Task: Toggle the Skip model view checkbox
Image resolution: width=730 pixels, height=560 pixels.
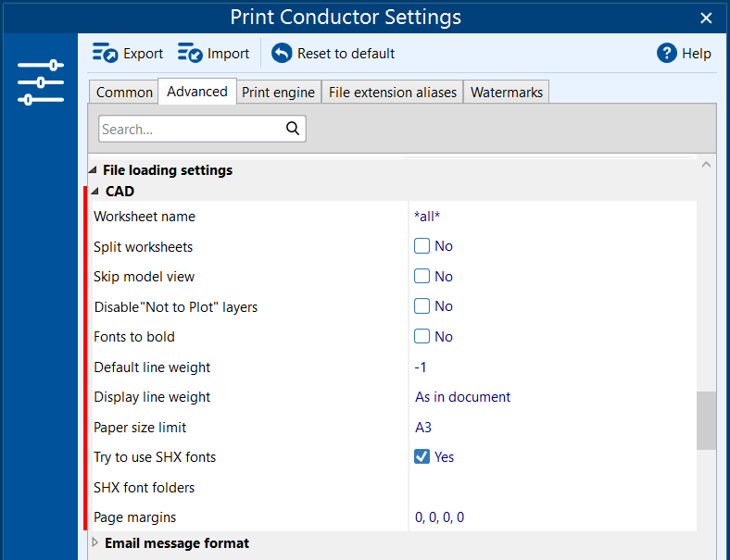Action: [x=422, y=276]
